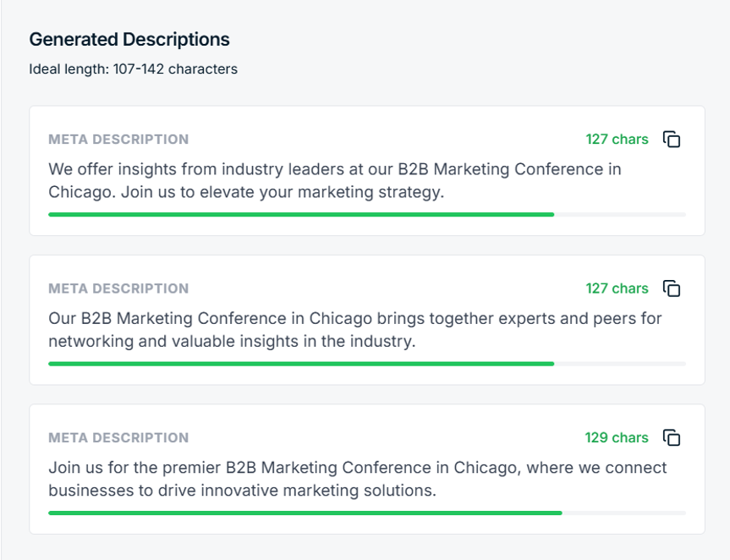
Task: Click the first card's green length bar
Action: coord(300,215)
